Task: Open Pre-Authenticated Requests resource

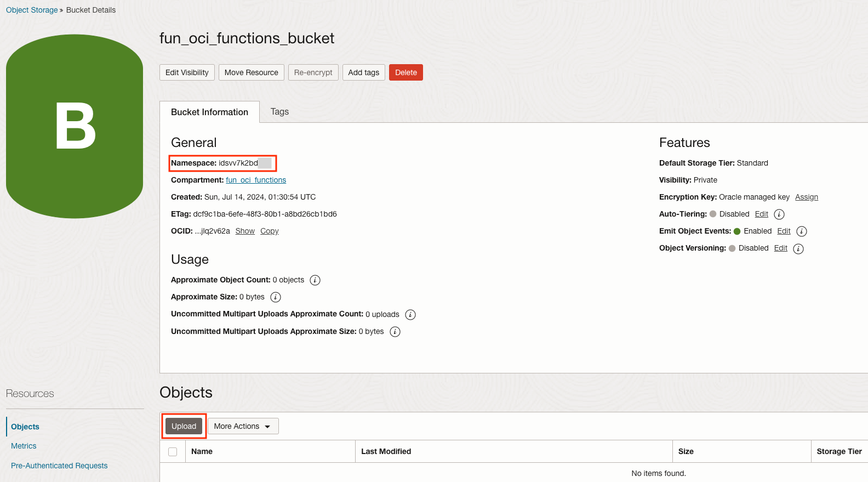Action: tap(59, 466)
